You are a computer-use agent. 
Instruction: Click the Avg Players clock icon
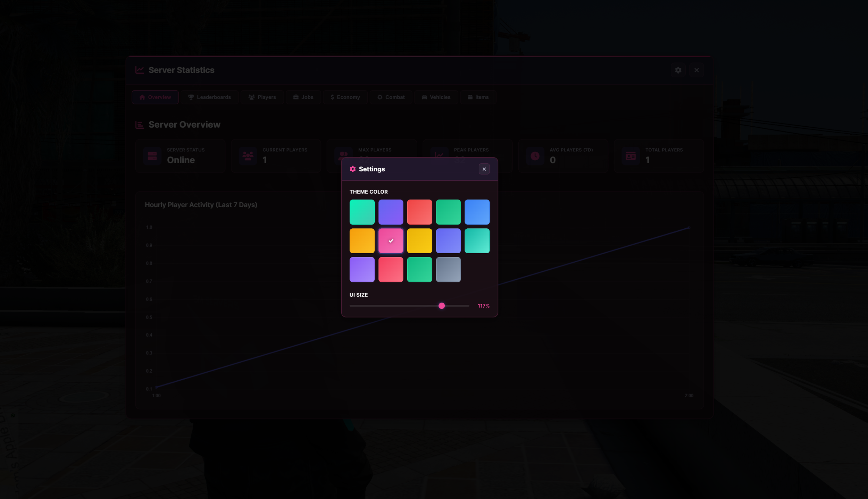(x=535, y=156)
